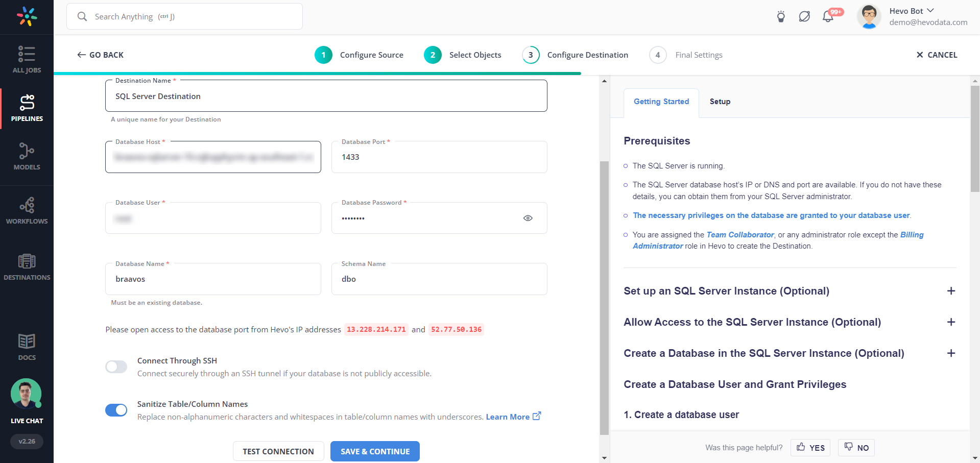Switch to the Setup tab

[720, 102]
